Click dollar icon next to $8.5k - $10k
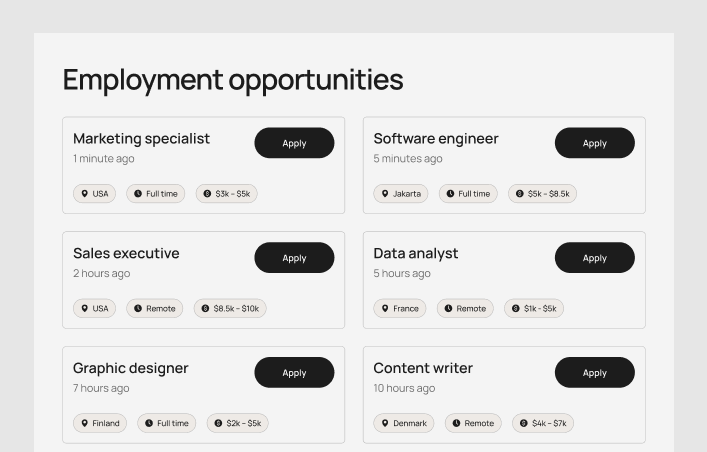This screenshot has width=707, height=452. (x=205, y=309)
